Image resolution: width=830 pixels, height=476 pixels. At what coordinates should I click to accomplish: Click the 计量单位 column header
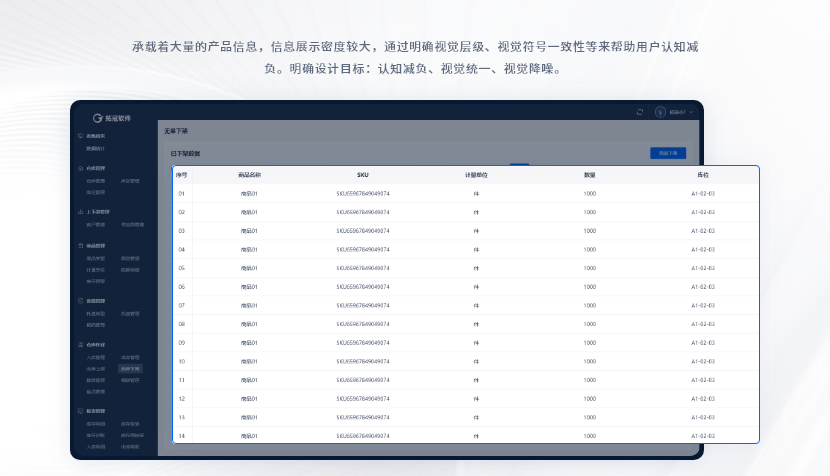pyautogui.click(x=476, y=175)
